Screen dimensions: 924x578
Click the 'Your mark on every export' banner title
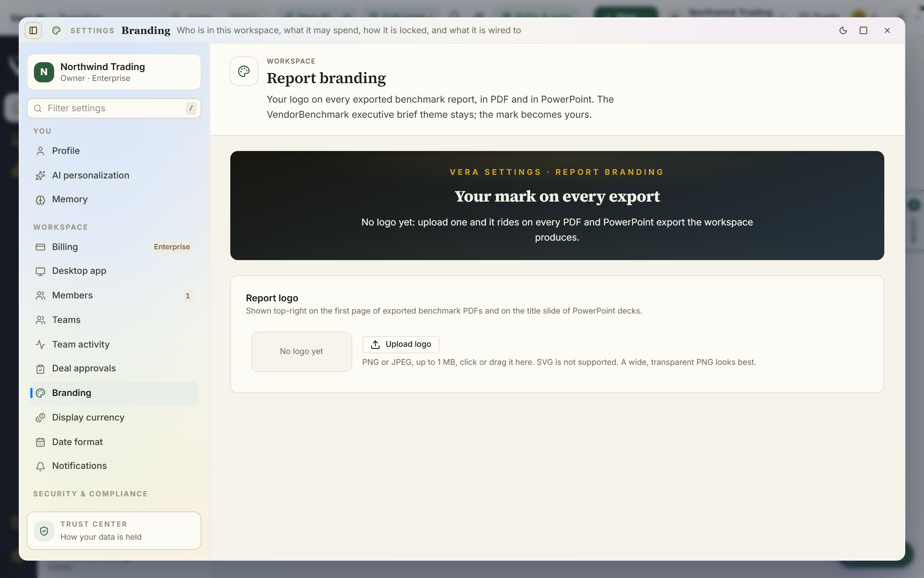pos(557,197)
